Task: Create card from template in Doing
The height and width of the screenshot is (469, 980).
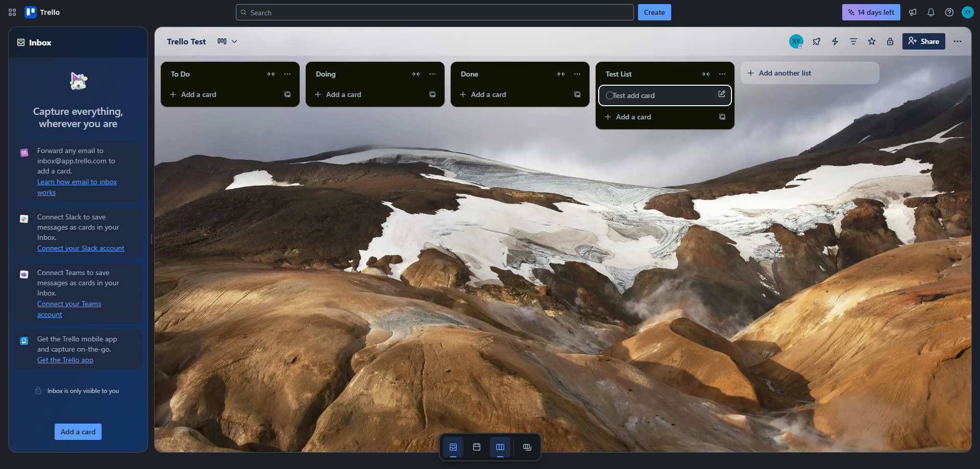Action: (x=432, y=94)
